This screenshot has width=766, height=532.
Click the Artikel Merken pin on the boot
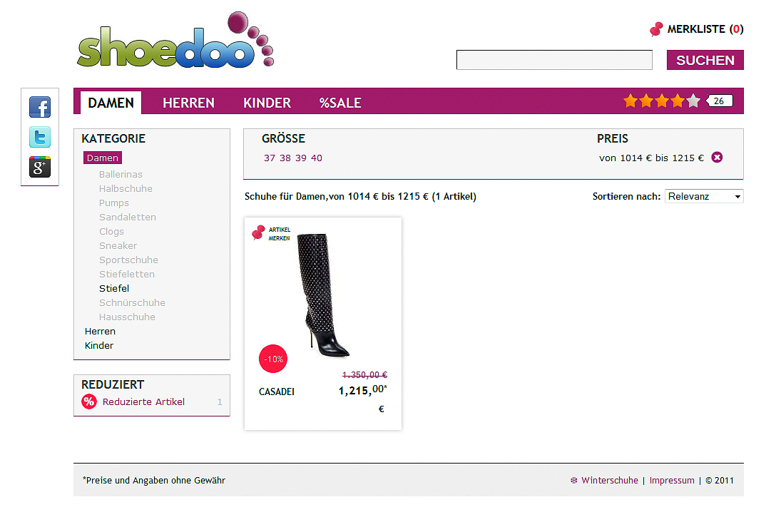tap(259, 232)
